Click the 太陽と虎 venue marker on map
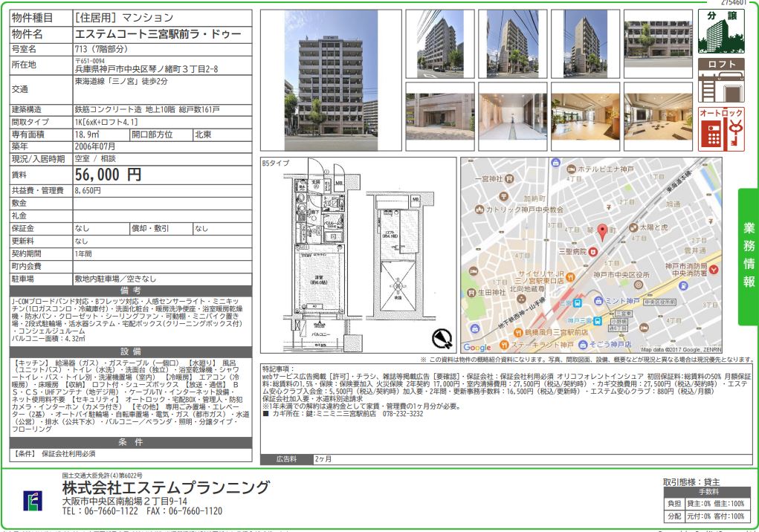 [x=633, y=227]
